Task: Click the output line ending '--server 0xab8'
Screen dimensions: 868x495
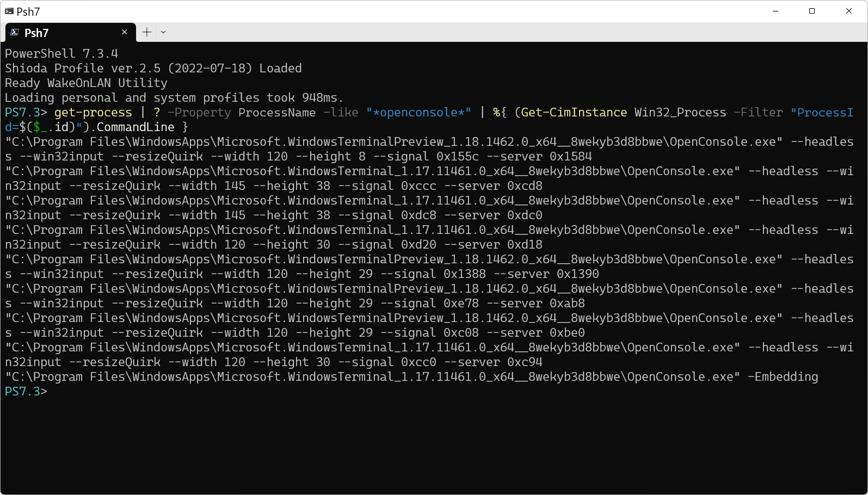Action: coord(295,303)
